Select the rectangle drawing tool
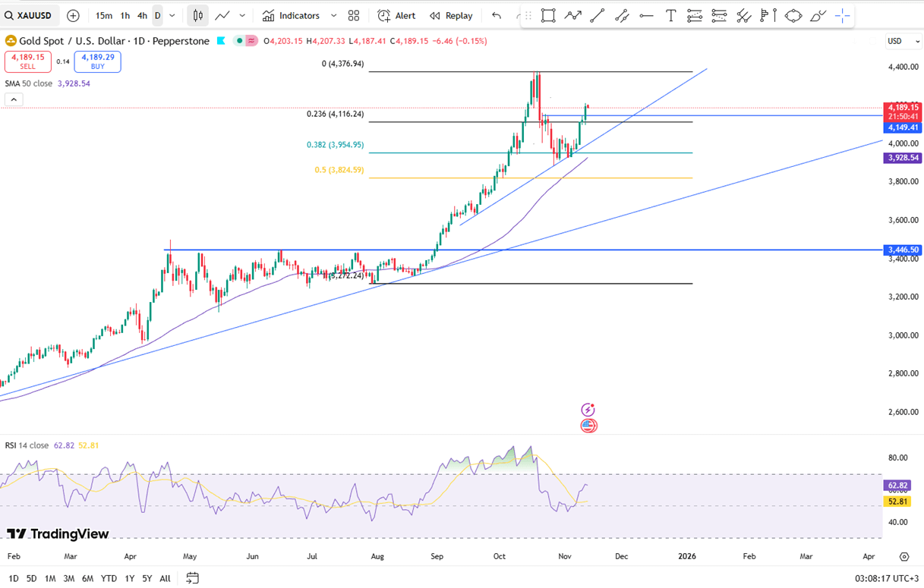 pyautogui.click(x=547, y=15)
